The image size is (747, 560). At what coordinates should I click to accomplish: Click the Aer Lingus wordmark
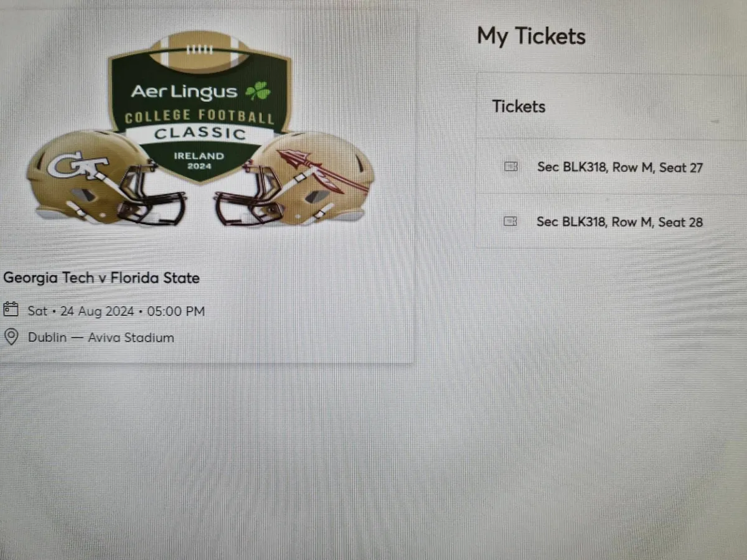pyautogui.click(x=184, y=92)
